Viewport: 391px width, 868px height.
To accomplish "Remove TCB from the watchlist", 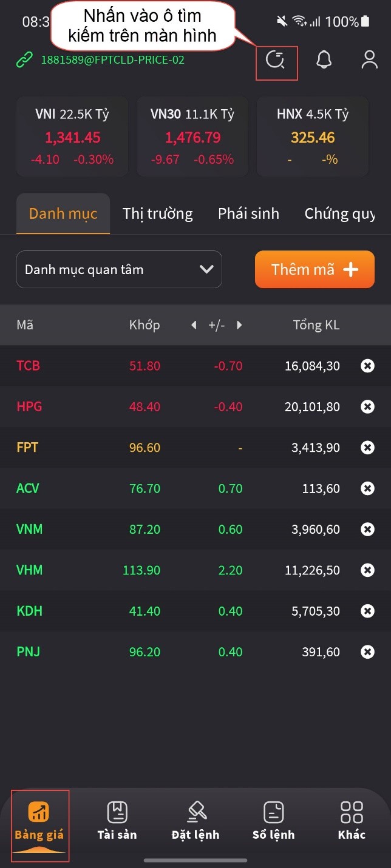I will tap(367, 366).
